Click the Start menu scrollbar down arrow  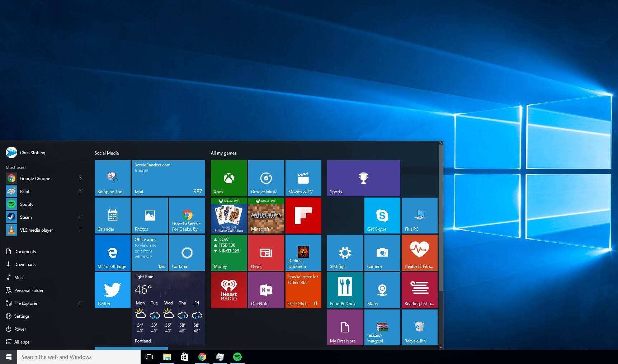[441, 347]
